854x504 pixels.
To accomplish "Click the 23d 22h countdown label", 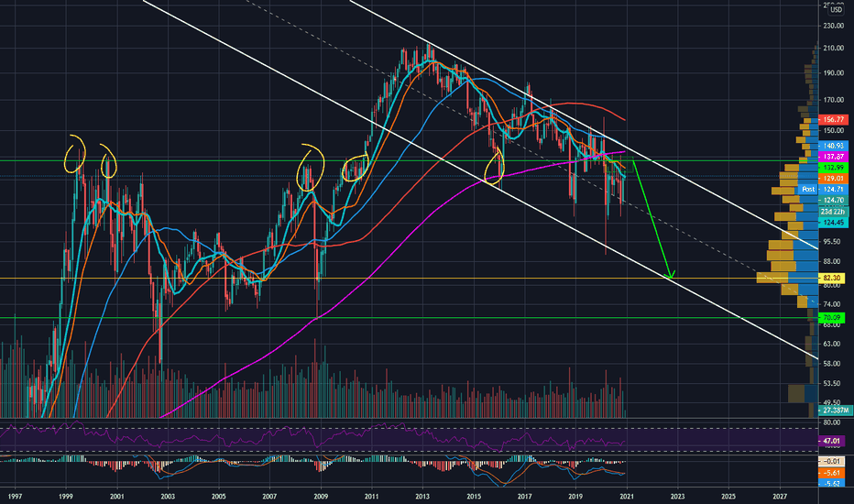I will 833,212.
